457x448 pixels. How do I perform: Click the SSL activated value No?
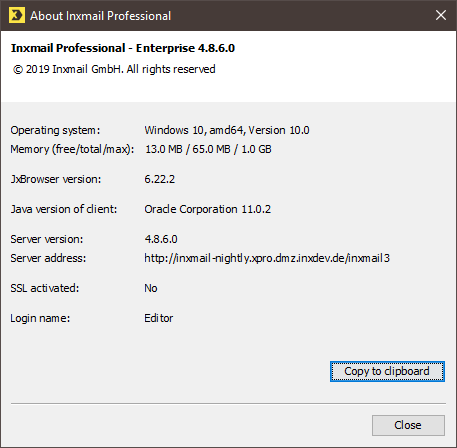(x=151, y=288)
